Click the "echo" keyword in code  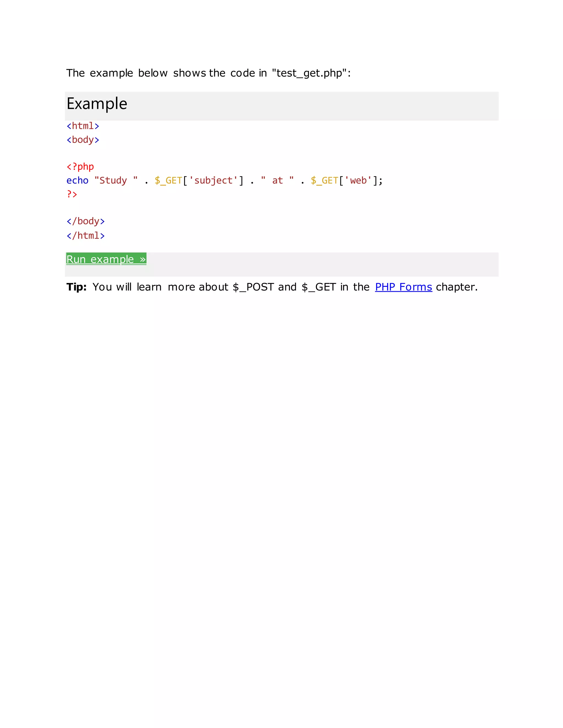click(77, 180)
